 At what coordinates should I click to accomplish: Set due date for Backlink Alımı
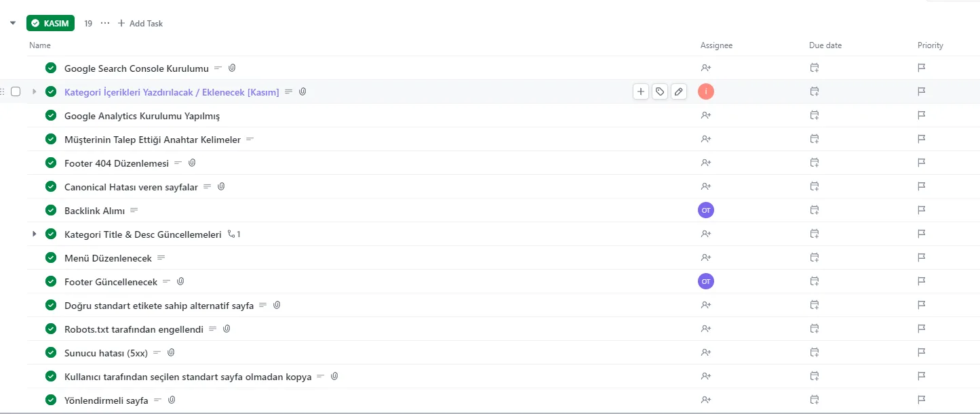pyautogui.click(x=815, y=210)
